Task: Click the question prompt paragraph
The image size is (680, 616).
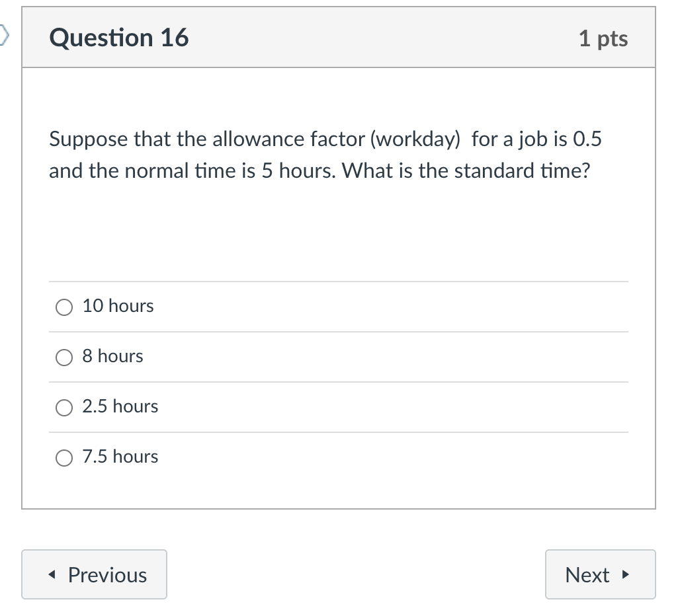Action: point(325,155)
